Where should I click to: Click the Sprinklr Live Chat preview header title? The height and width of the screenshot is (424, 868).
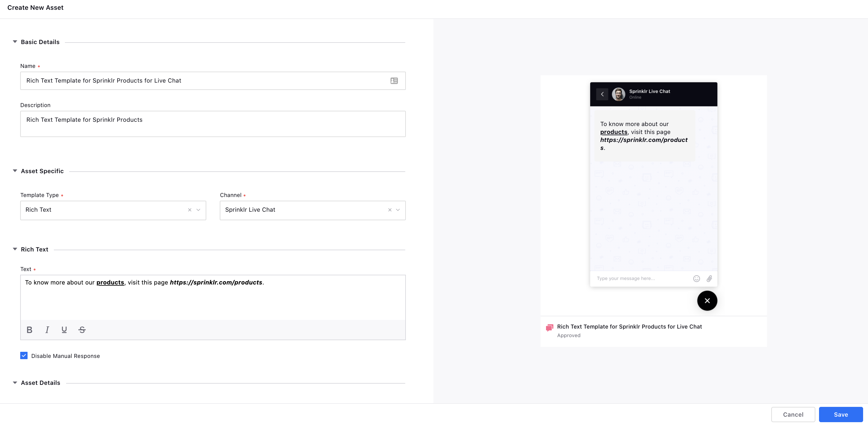coord(649,91)
